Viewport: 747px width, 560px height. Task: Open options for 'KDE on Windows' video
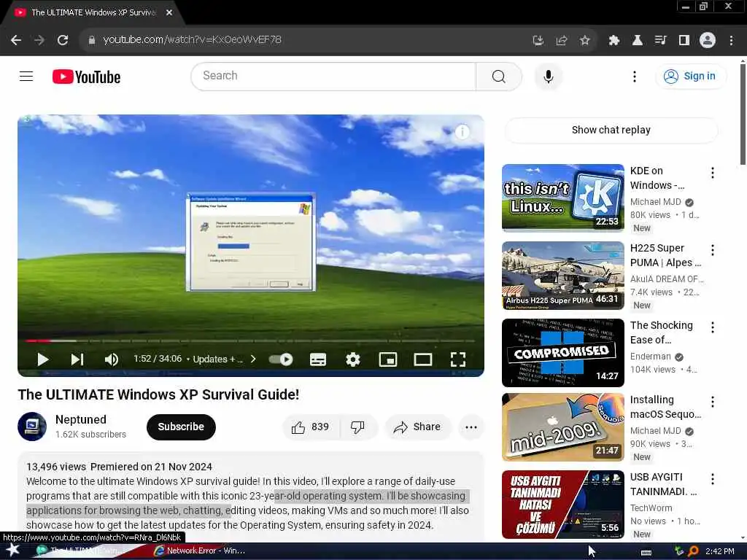tap(712, 173)
